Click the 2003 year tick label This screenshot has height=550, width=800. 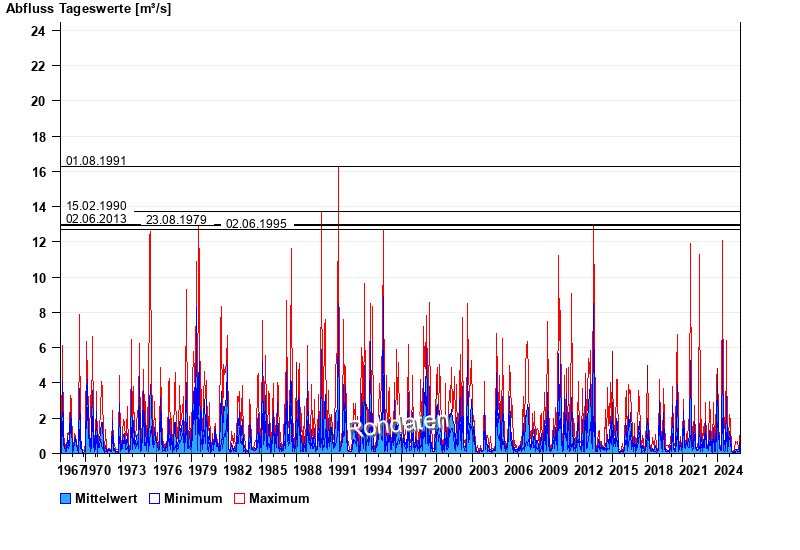coord(482,470)
